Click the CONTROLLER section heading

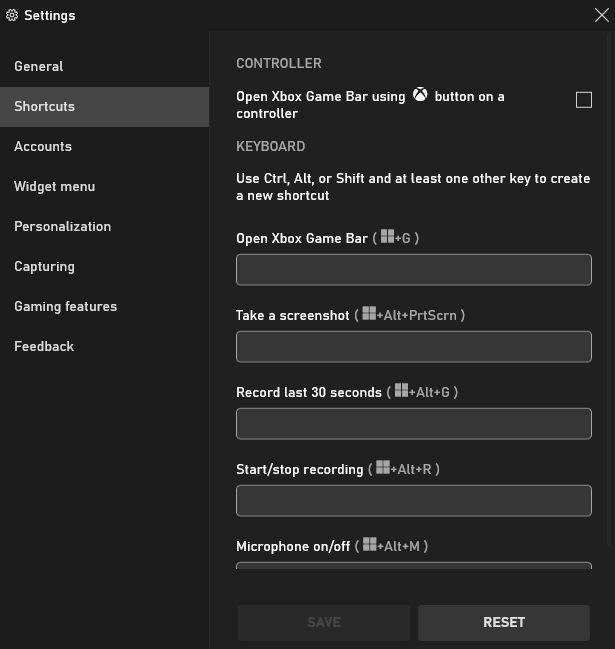pos(279,63)
